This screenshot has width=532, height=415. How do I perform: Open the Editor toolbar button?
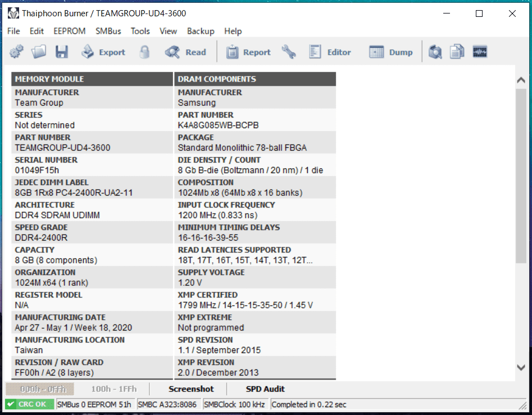(330, 52)
